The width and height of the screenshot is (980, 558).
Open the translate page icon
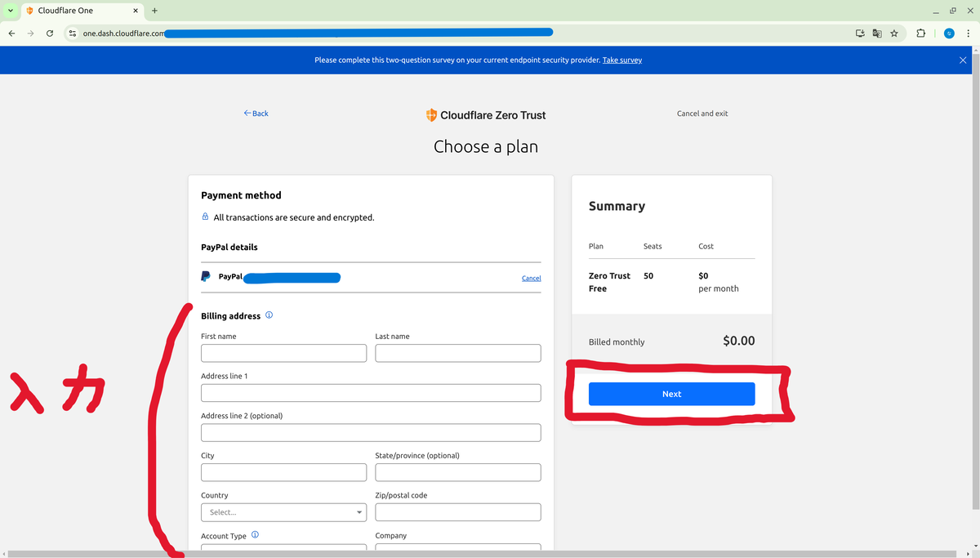[x=877, y=33]
